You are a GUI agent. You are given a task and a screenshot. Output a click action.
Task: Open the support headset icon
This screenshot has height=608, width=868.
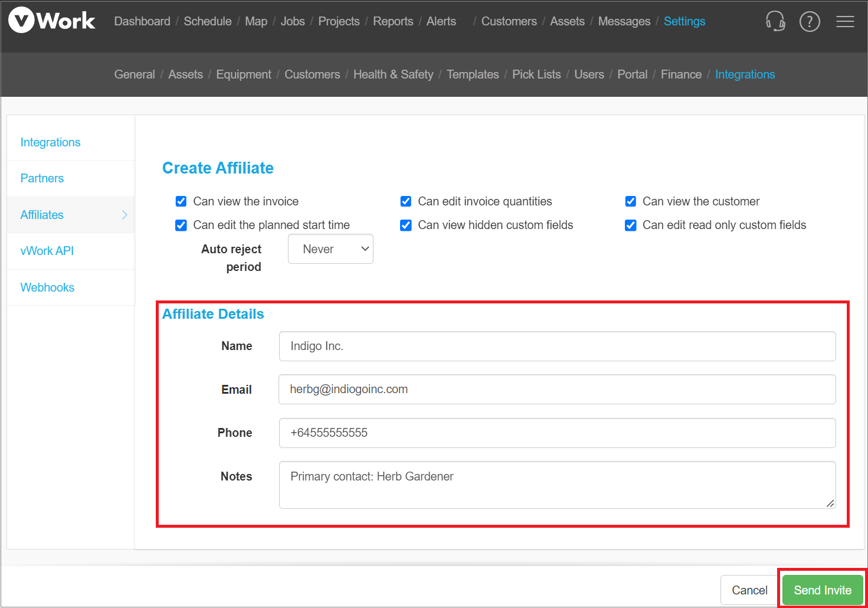[x=775, y=21]
